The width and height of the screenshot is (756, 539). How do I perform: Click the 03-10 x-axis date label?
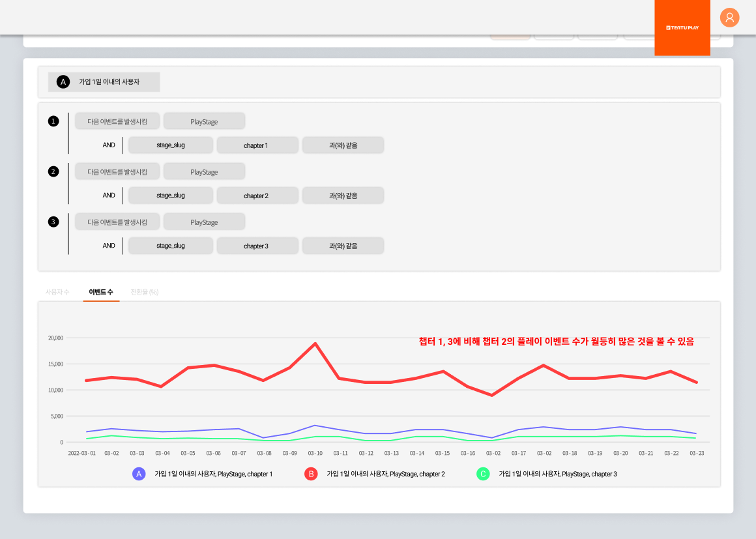pos(315,453)
